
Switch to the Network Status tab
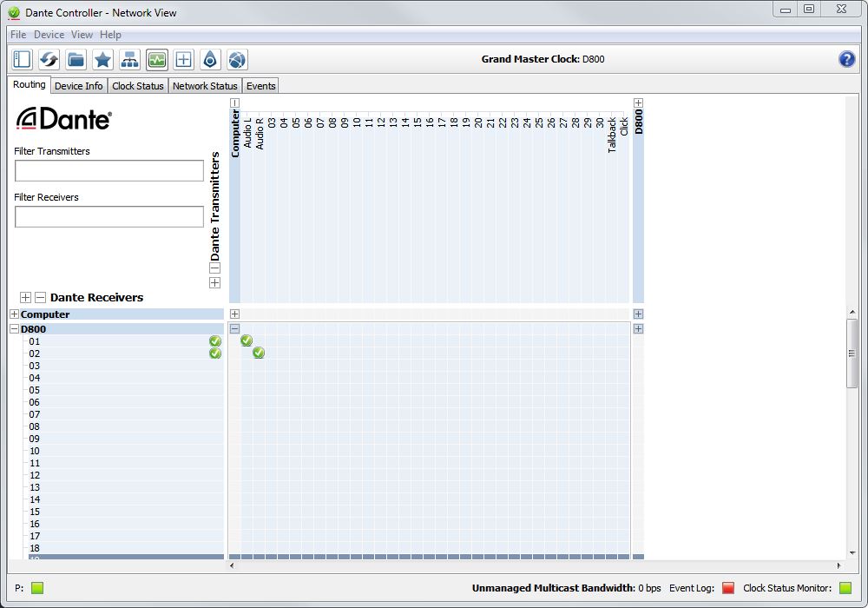click(205, 86)
